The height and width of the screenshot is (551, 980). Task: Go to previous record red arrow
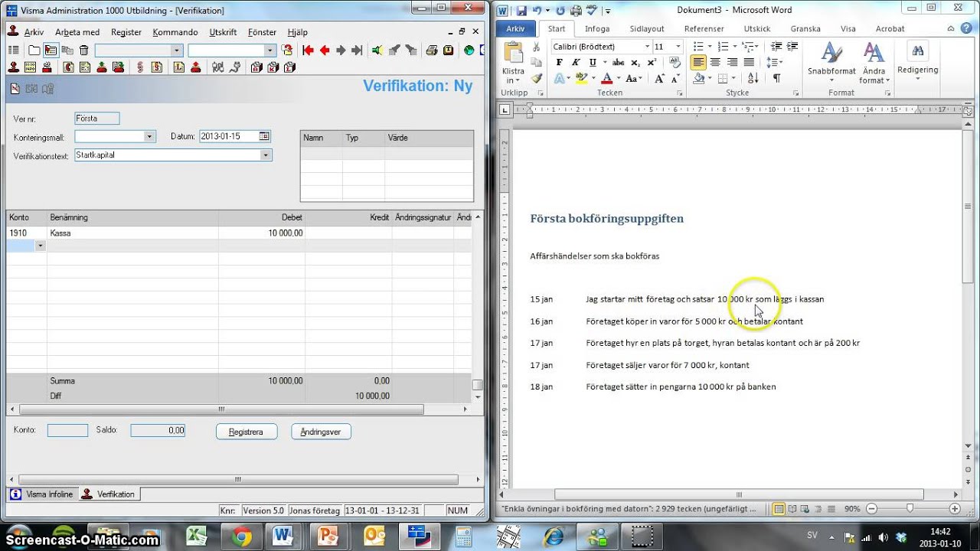[x=325, y=51]
